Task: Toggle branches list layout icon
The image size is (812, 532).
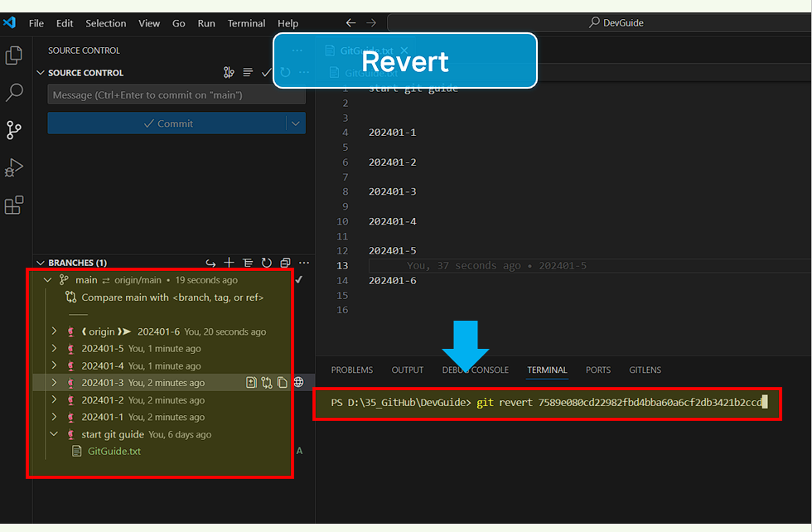Action: coord(248,263)
